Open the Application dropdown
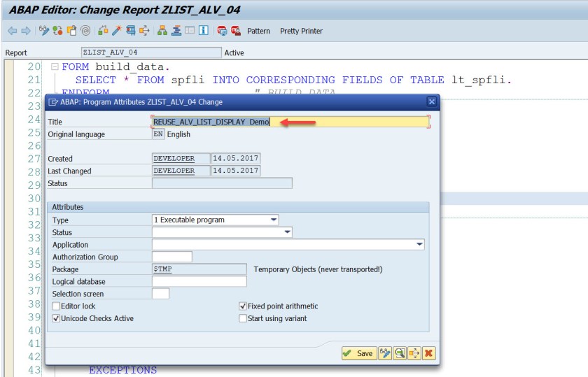The height and width of the screenshot is (377, 588). tap(288, 245)
